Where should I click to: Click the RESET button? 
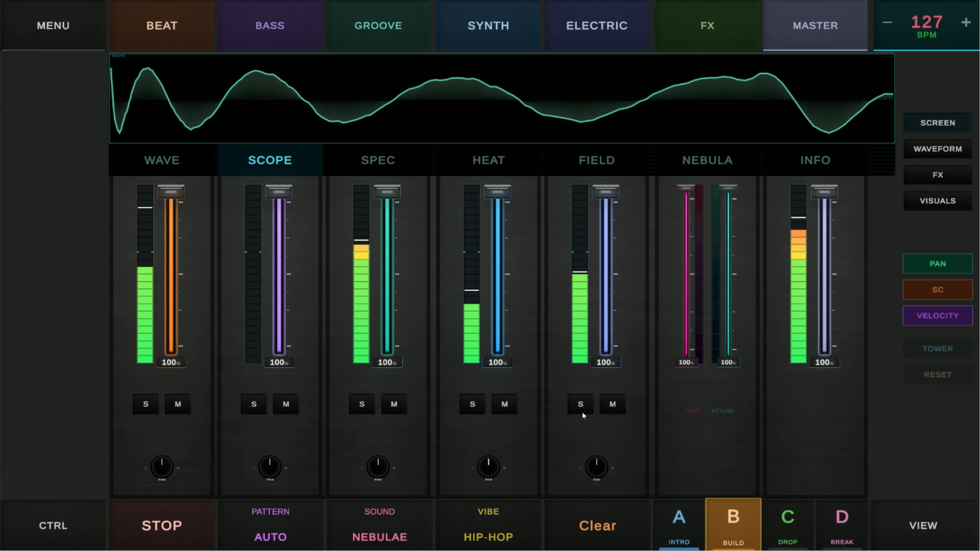coord(937,375)
